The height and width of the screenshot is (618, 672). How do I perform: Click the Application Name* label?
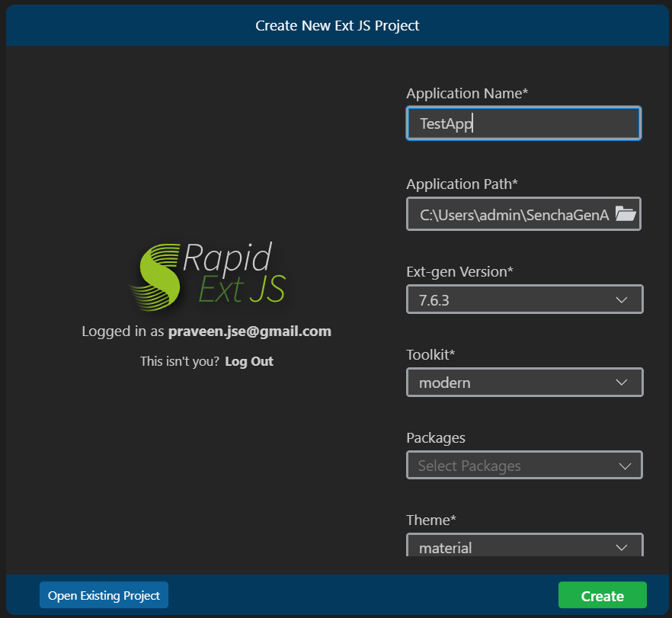click(x=467, y=94)
